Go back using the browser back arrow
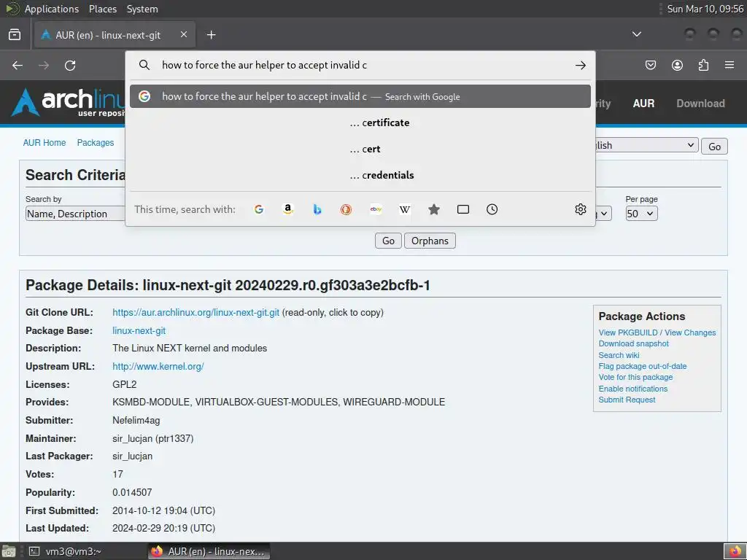This screenshot has height=560, width=747. 18,65
